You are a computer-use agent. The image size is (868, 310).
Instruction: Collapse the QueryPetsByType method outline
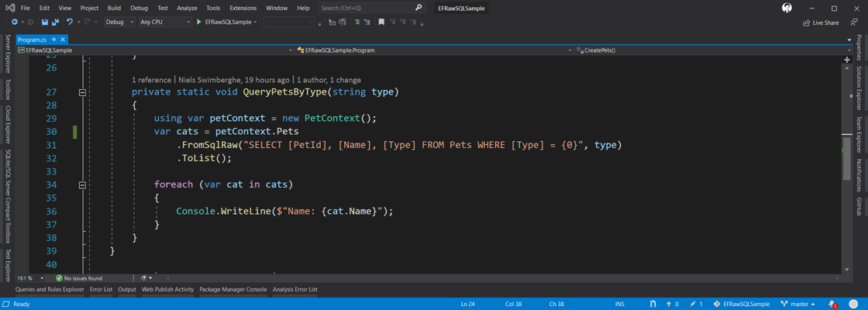coord(82,92)
